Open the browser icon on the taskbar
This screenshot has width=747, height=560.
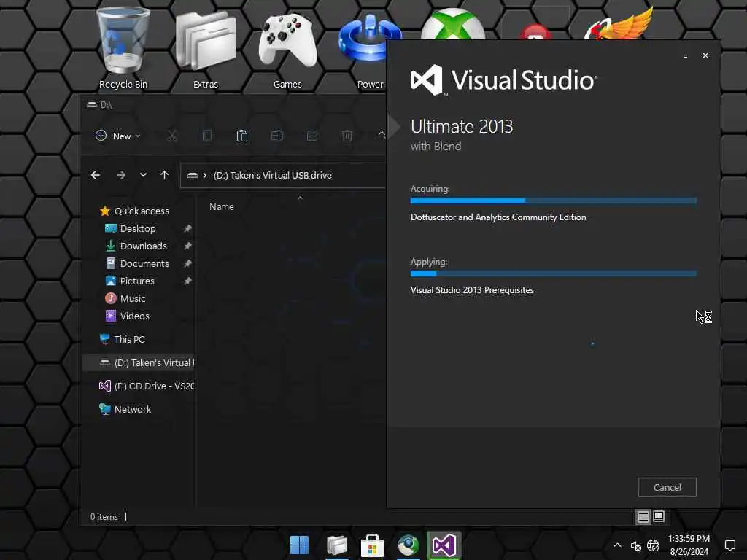pyautogui.click(x=408, y=545)
